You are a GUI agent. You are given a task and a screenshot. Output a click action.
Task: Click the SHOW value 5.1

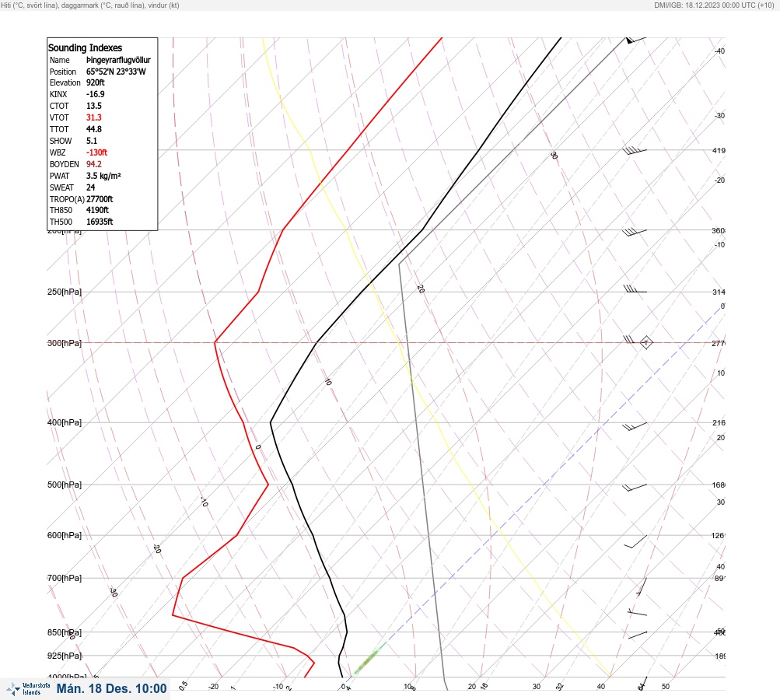92,141
